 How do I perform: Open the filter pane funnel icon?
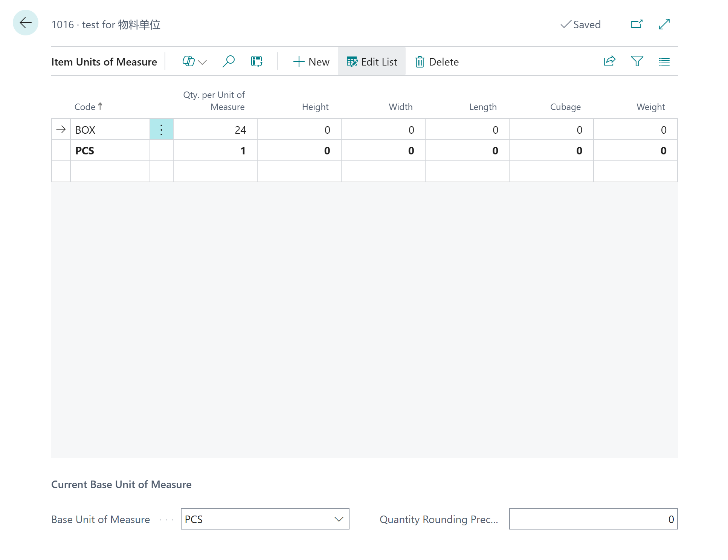(637, 61)
